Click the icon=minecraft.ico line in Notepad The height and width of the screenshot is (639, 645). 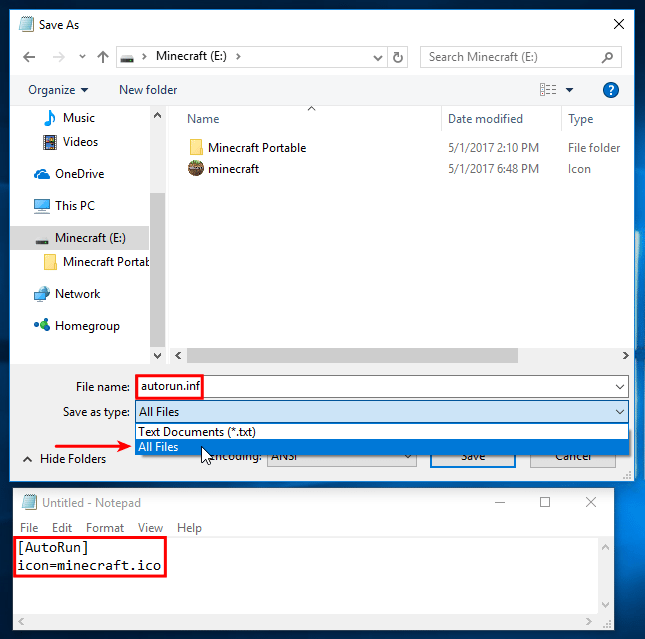(89, 565)
